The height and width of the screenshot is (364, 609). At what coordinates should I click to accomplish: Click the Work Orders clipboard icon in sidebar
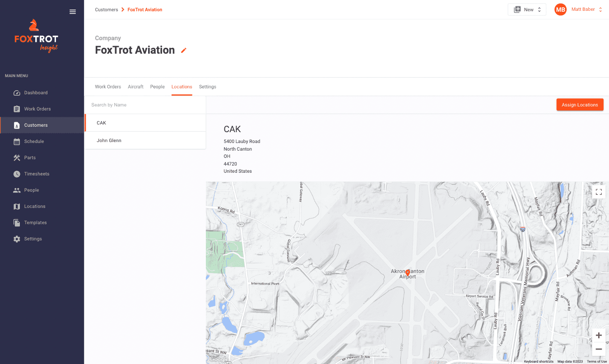click(x=17, y=109)
